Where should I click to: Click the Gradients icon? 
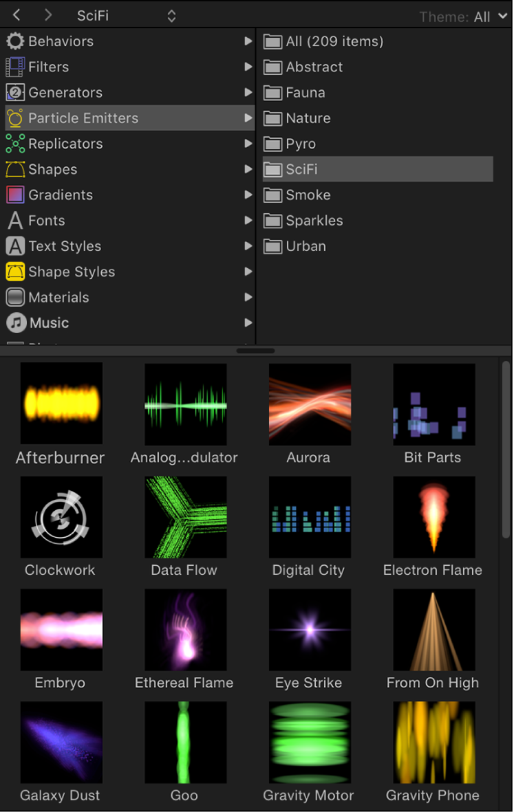click(x=15, y=195)
